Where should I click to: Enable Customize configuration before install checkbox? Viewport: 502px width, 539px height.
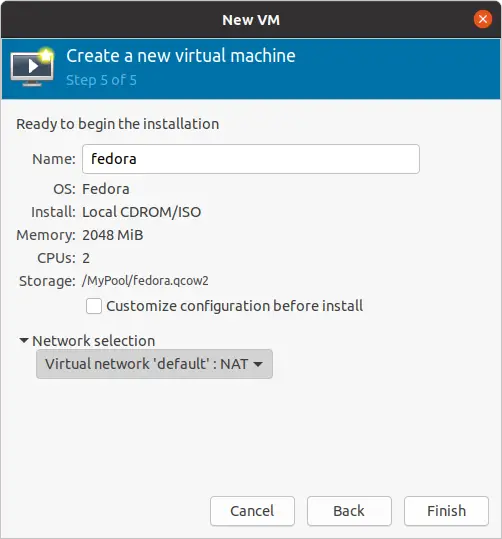coord(94,306)
